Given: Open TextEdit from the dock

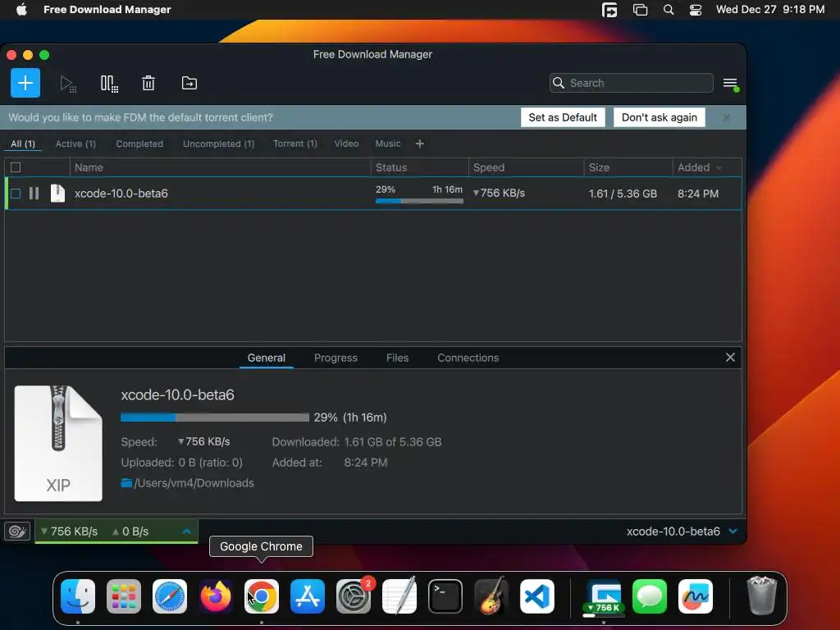Looking at the screenshot, I should tap(399, 596).
